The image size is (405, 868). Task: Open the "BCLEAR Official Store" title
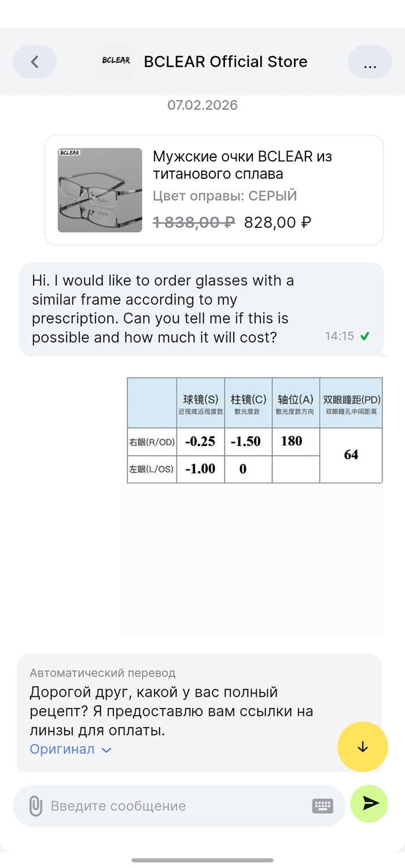coord(226,62)
